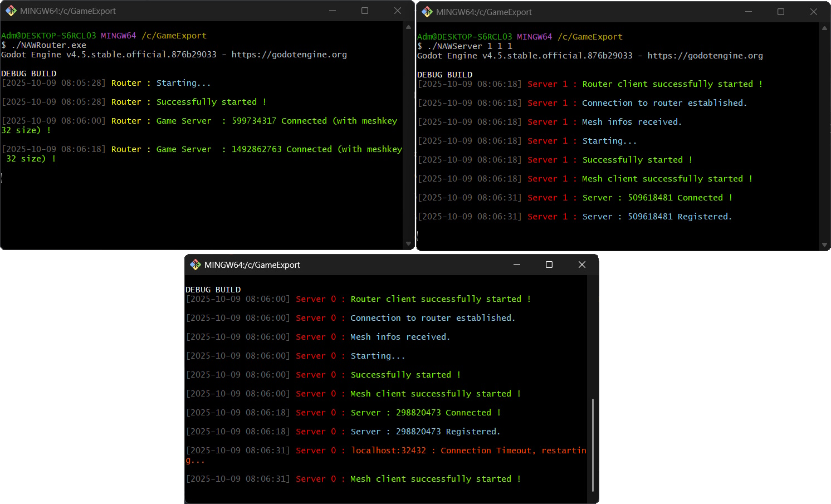
Task: Maximize the Server 1 terminal window
Action: 781,12
